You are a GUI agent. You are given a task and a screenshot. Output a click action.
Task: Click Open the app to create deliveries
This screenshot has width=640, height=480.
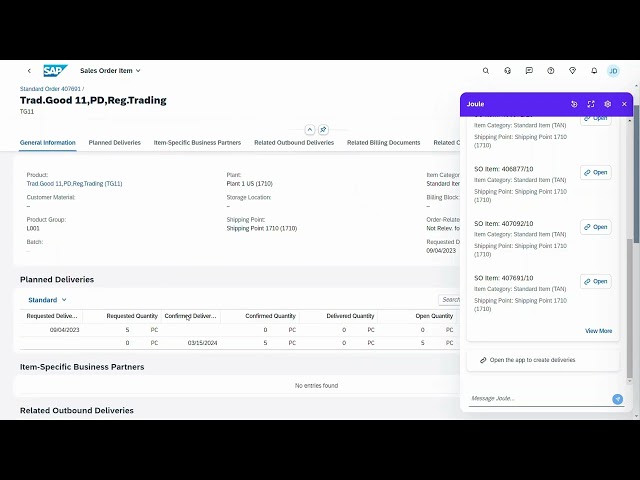tap(543, 360)
